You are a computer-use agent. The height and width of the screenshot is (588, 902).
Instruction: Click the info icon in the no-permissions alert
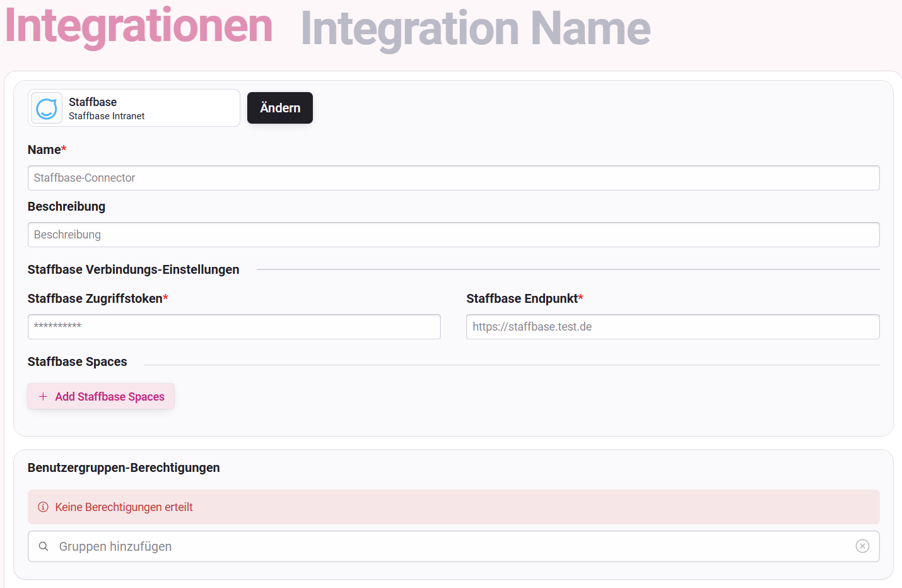(x=43, y=507)
